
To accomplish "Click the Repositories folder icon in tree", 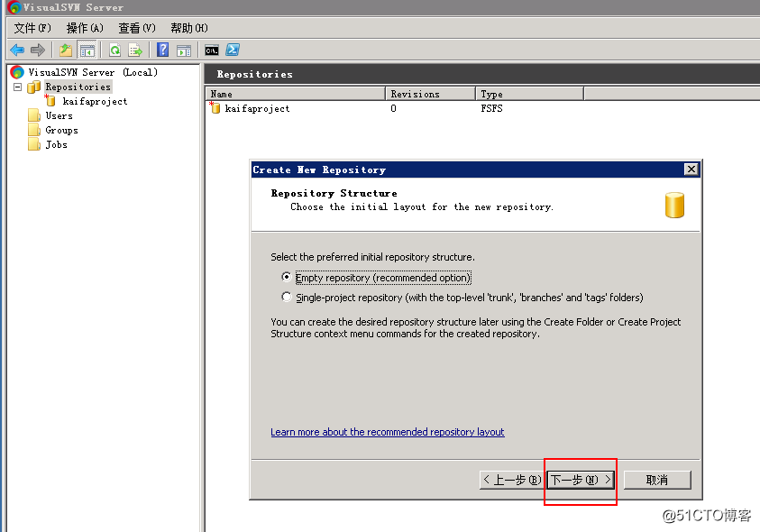I will (x=34, y=87).
